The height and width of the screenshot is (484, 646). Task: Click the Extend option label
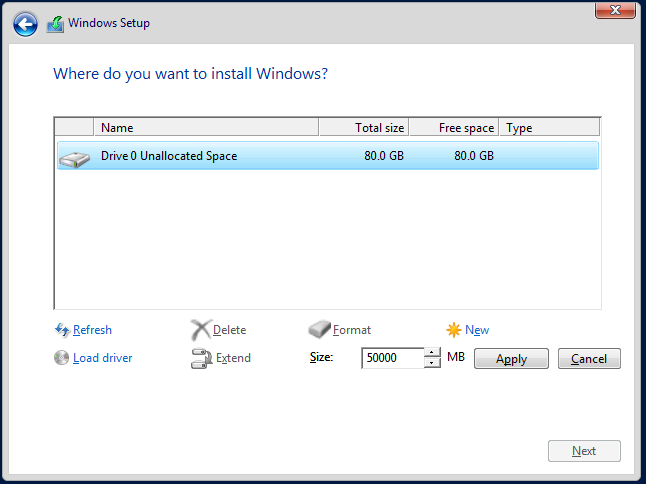click(233, 358)
